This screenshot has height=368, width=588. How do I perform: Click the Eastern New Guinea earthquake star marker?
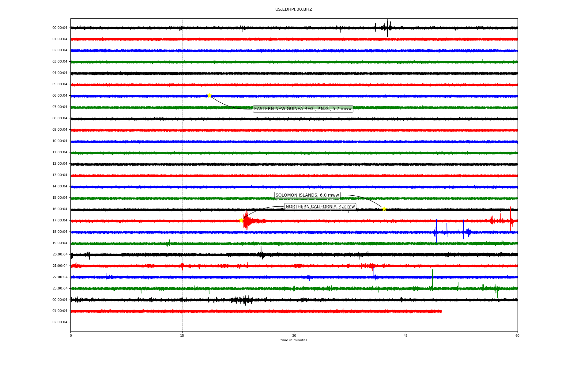pyautogui.click(x=209, y=95)
